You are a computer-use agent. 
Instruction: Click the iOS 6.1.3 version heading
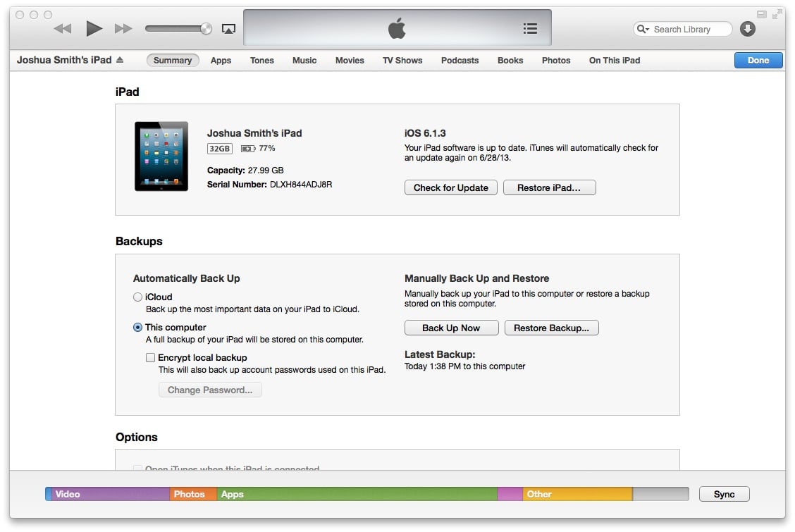pos(425,133)
